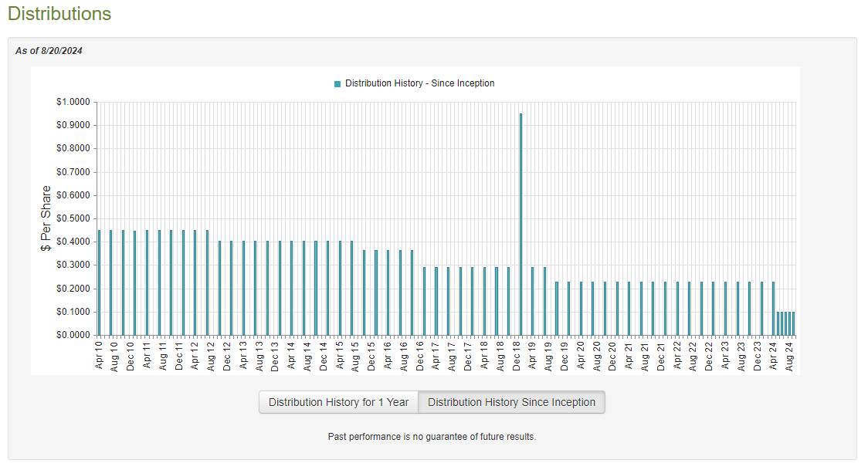Image resolution: width=868 pixels, height=470 pixels.
Task: Click the Distributions heading
Action: [59, 14]
